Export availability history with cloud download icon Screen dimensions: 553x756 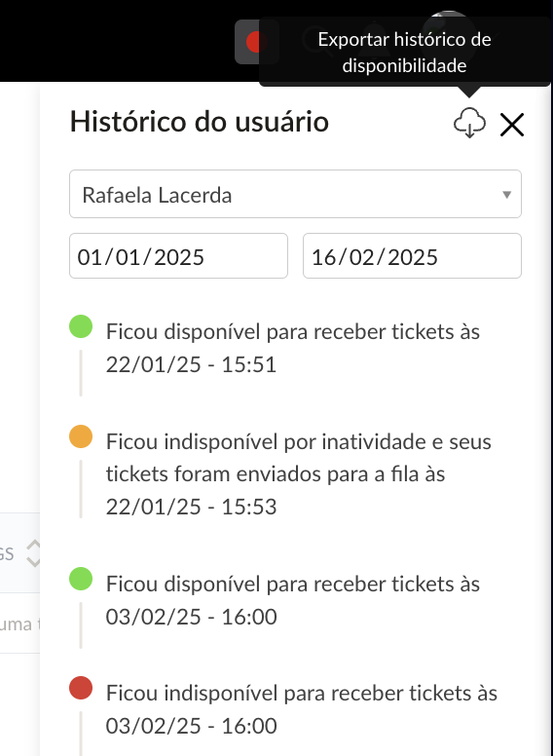coord(469,123)
